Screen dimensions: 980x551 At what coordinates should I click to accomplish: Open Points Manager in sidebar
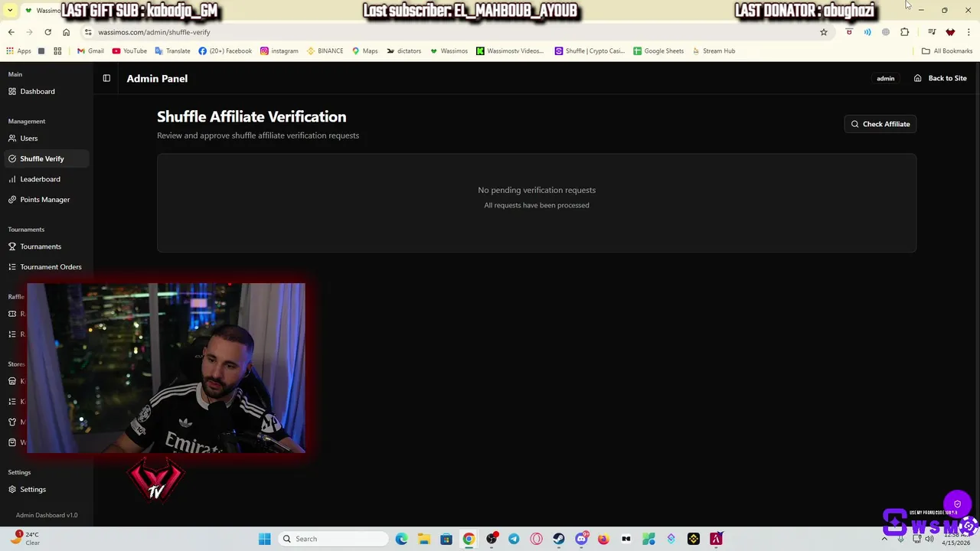[x=46, y=200]
